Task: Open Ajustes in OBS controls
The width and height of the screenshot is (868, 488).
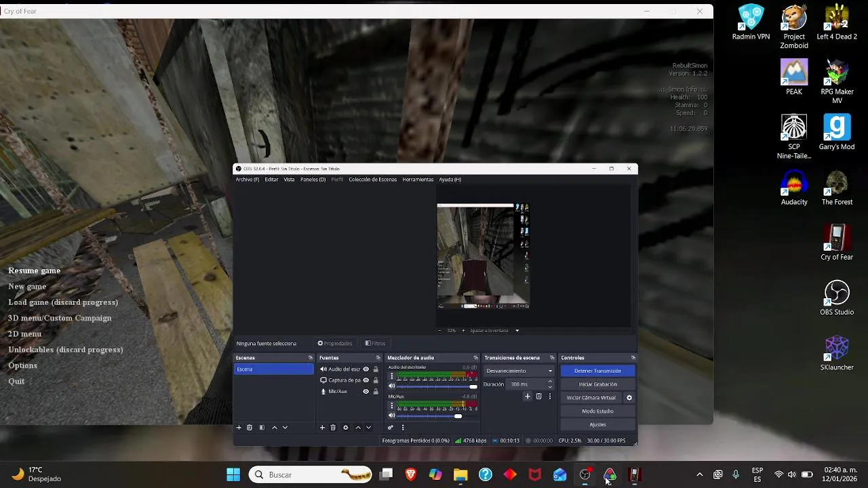Action: pyautogui.click(x=597, y=425)
